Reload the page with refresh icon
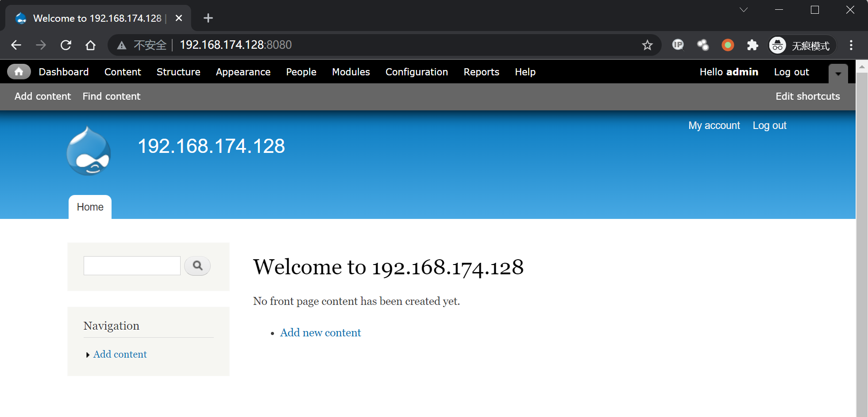Image resolution: width=868 pixels, height=417 pixels. (66, 45)
